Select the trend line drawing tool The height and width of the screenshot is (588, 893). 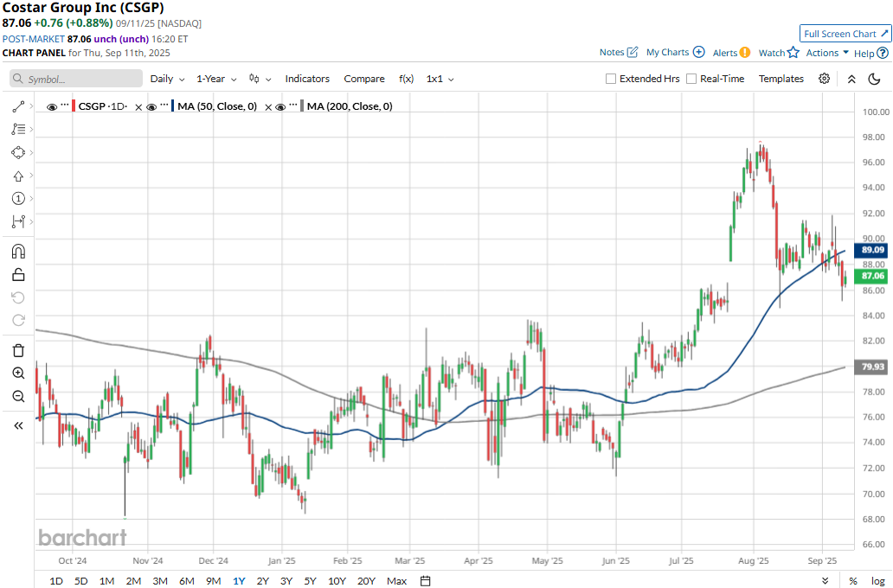tap(18, 106)
